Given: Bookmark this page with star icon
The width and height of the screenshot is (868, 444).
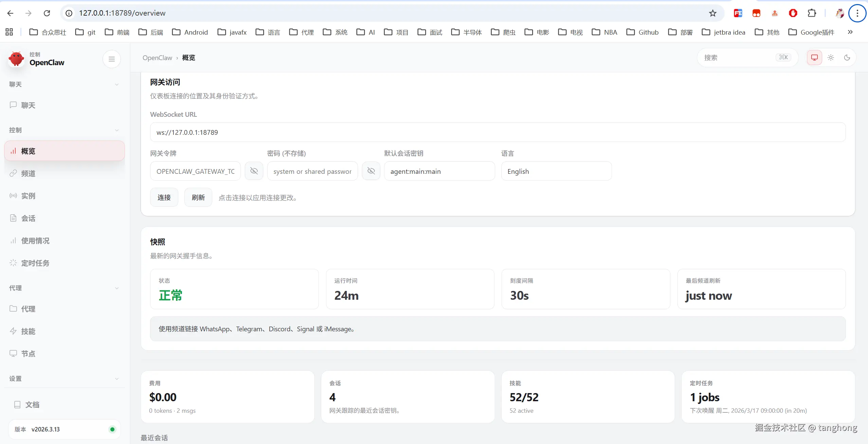Looking at the screenshot, I should [x=712, y=13].
